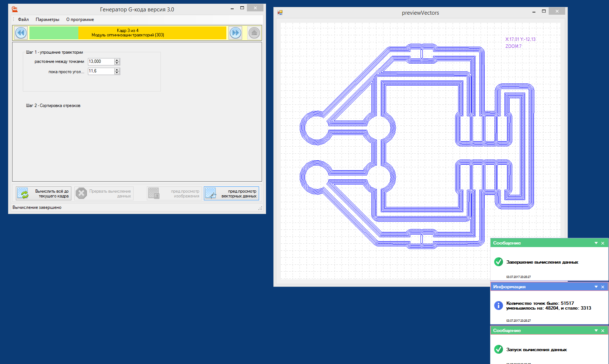Click the 'Завершение вычисления данных' notification text

tap(542, 262)
